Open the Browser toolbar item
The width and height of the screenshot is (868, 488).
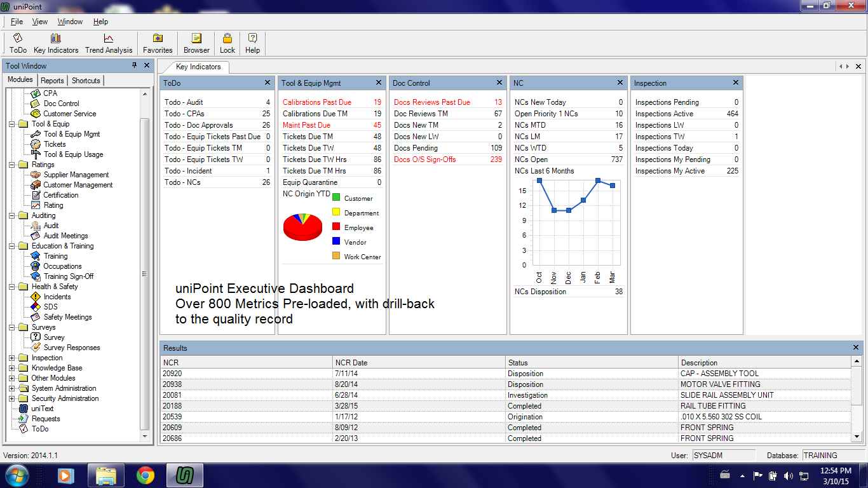click(196, 43)
